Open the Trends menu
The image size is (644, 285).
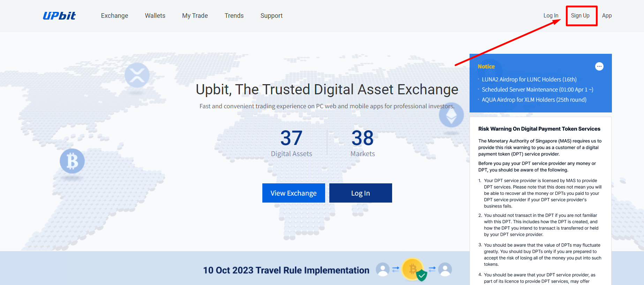pyautogui.click(x=234, y=16)
